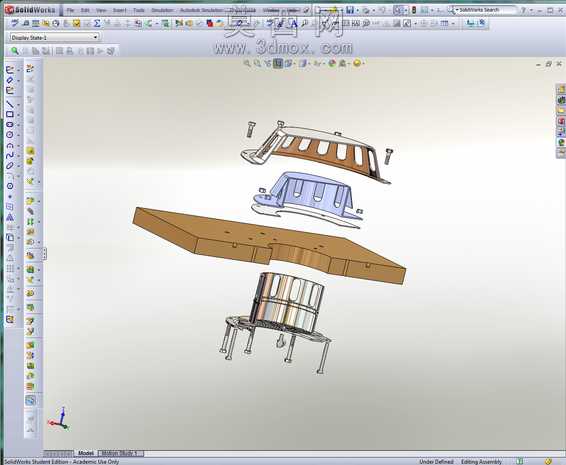Viewport: 566px width, 465px height.
Task: Expand the Help question mark dropdown arrow
Action: [531, 10]
